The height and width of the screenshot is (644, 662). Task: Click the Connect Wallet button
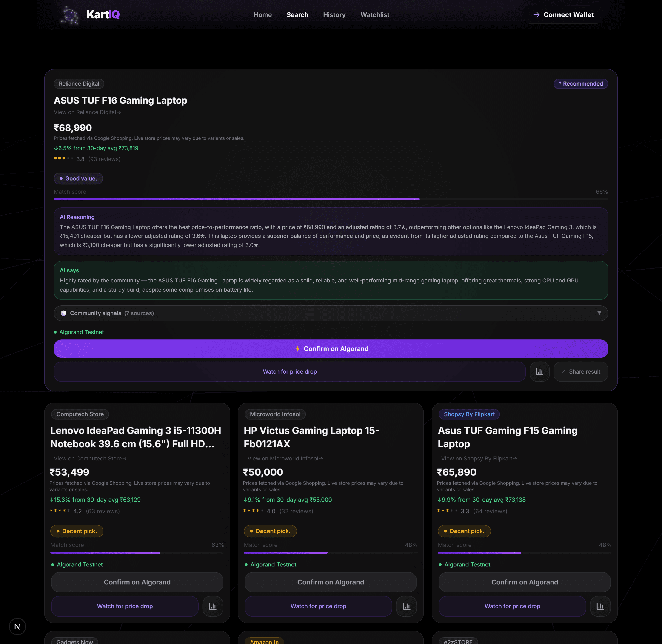563,15
